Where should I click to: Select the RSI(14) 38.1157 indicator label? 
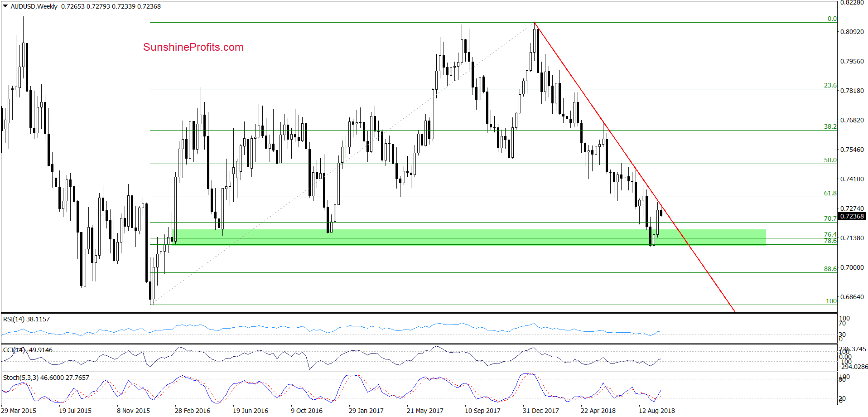(x=26, y=319)
